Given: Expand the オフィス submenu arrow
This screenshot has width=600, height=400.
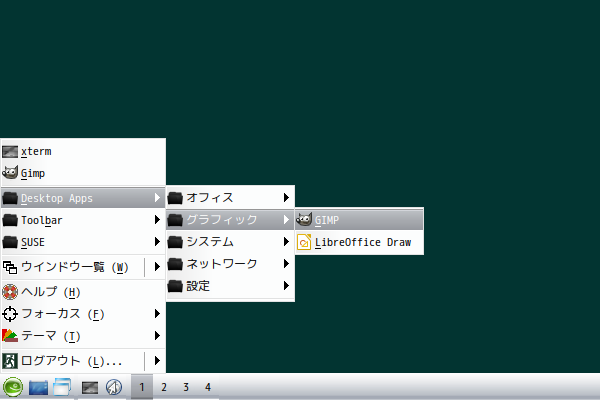Looking at the screenshot, I should [x=286, y=198].
